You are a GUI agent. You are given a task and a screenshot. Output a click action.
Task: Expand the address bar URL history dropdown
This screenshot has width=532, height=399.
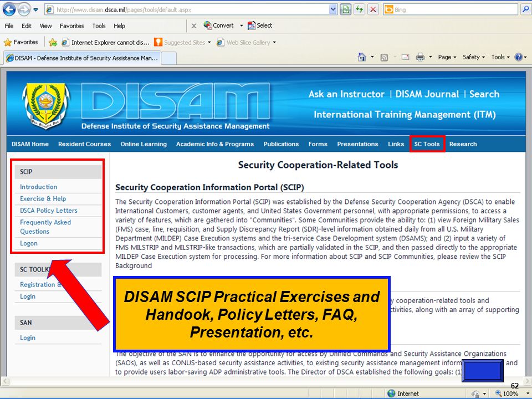[x=333, y=10]
